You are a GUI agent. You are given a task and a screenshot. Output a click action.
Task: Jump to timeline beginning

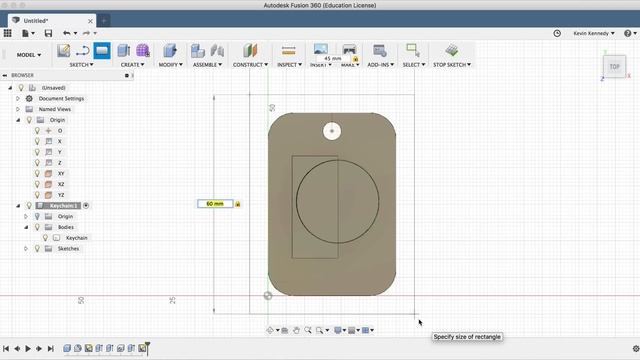[x=6, y=349]
